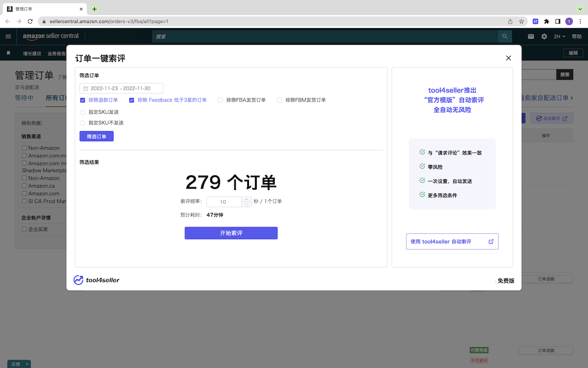
Task: Click the 开始索评 button
Action: 231,233
